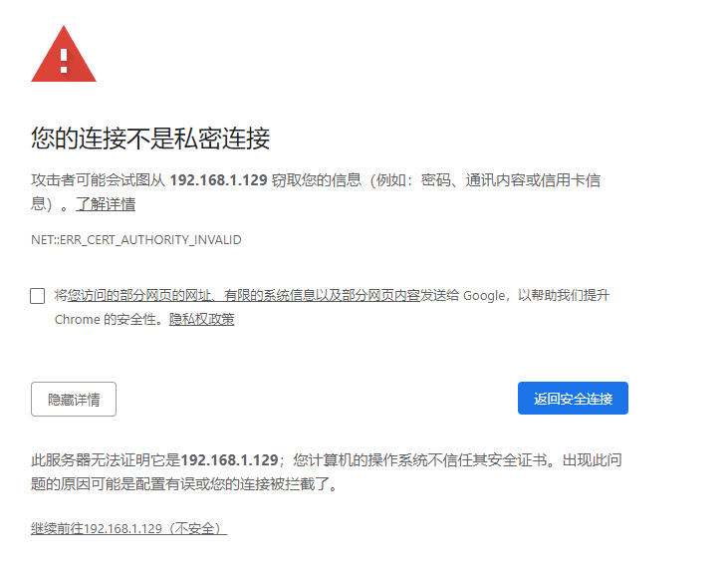Open the 了解详情 learn more link

pyautogui.click(x=106, y=204)
